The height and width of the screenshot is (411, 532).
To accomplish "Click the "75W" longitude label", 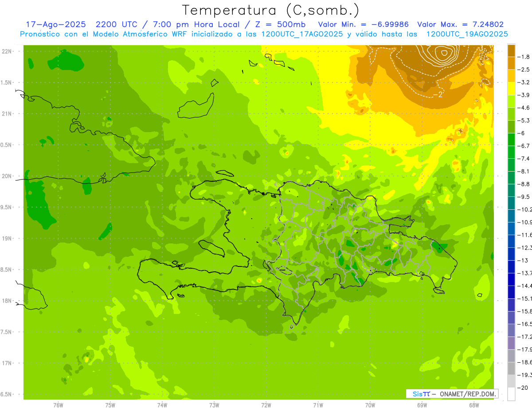I will [x=110, y=405].
